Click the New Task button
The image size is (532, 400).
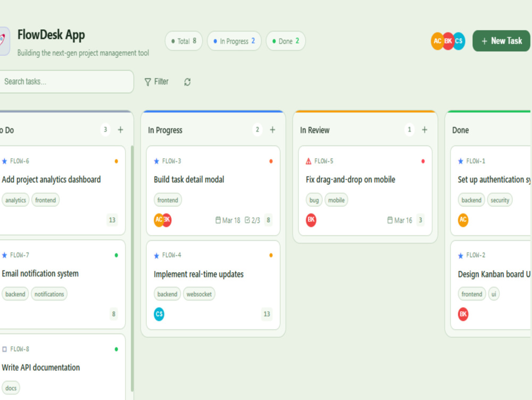pos(501,41)
